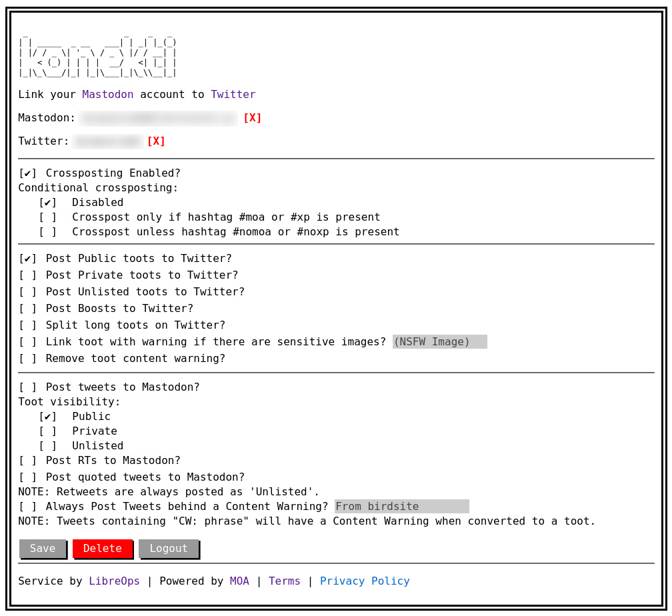672x616 pixels.
Task: Open the LibreOps service link
Action: (114, 581)
